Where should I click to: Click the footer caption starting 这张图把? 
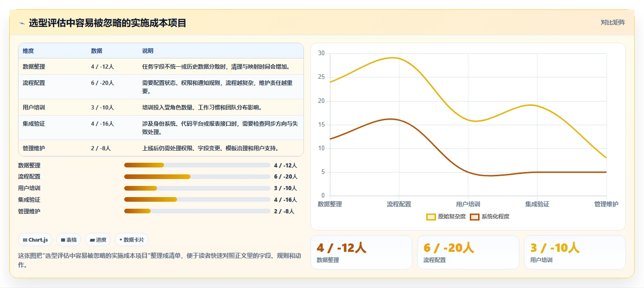(160, 260)
